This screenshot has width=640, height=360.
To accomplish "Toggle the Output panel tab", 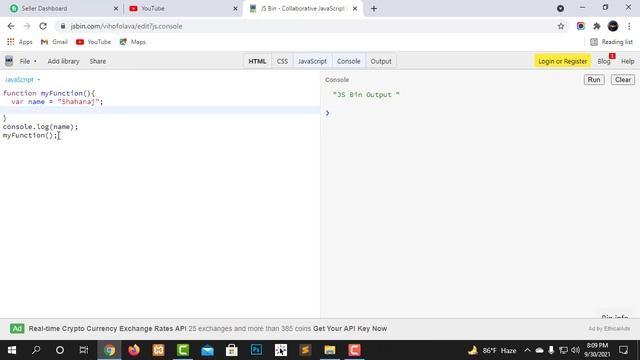I will [x=381, y=61].
